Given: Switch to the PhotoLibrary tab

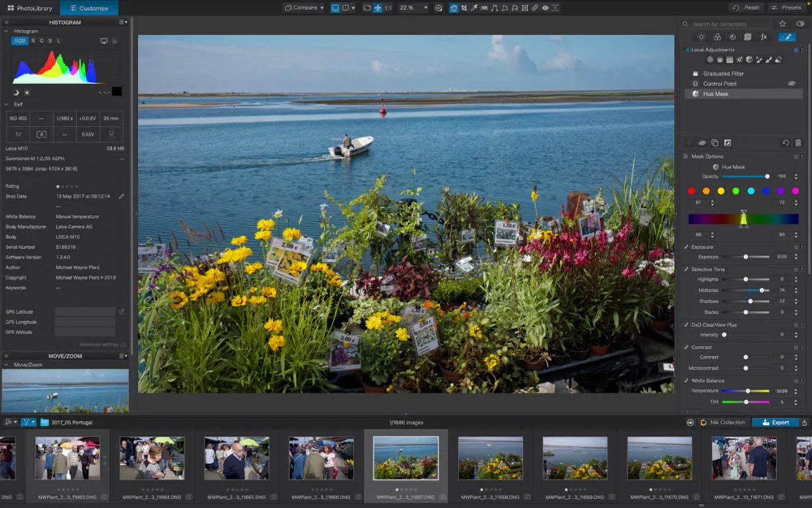Looking at the screenshot, I should [30, 8].
